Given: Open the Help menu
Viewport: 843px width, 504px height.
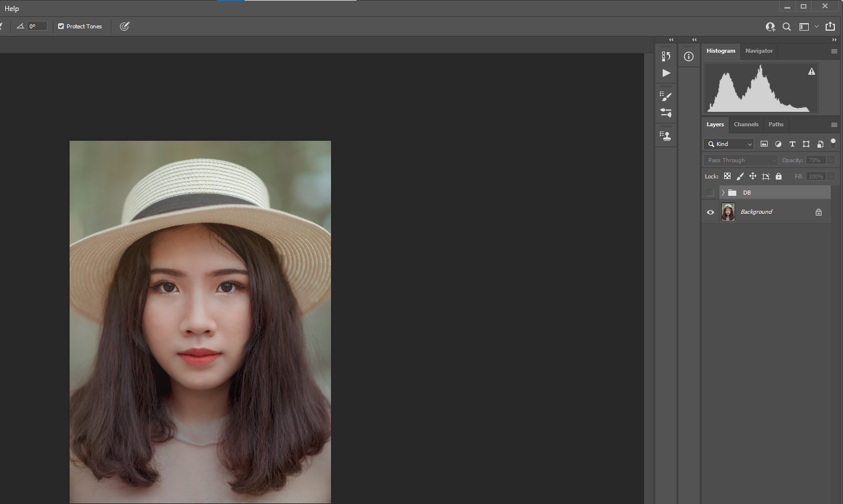Looking at the screenshot, I should [x=12, y=8].
